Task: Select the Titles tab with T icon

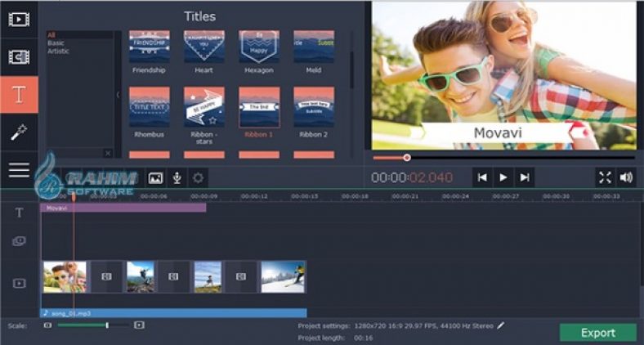Action: click(19, 95)
